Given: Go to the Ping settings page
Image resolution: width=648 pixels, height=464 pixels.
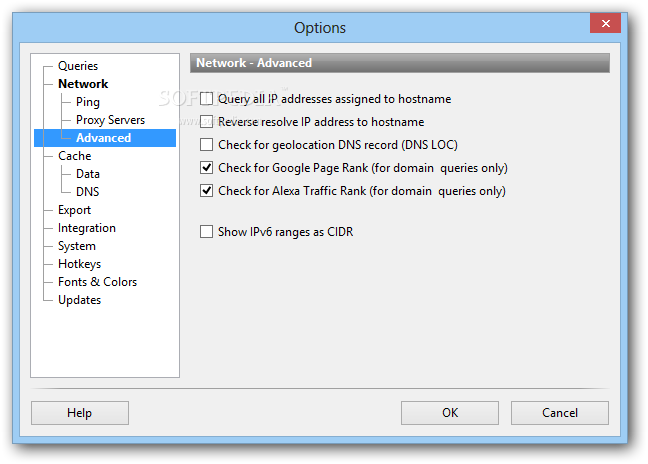Looking at the screenshot, I should coord(88,102).
